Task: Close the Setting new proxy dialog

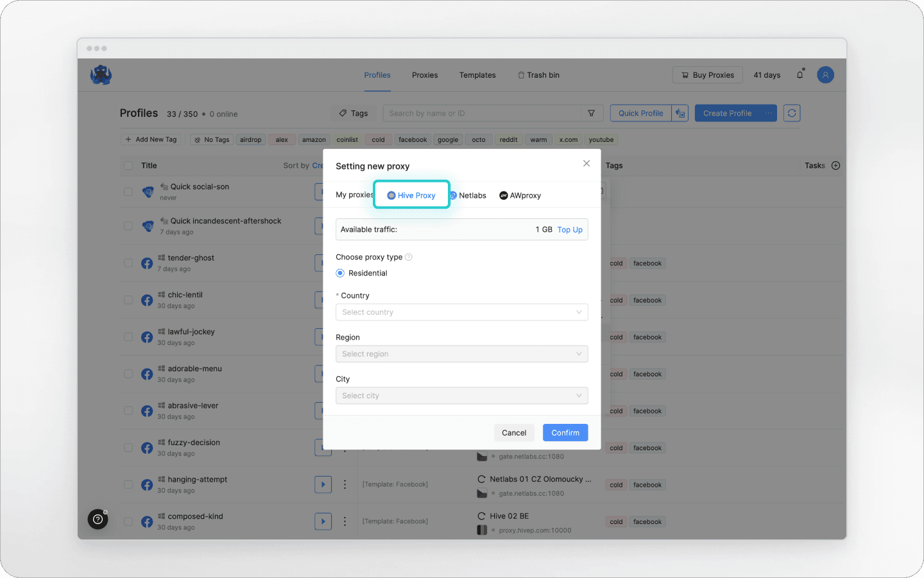Action: (x=586, y=163)
